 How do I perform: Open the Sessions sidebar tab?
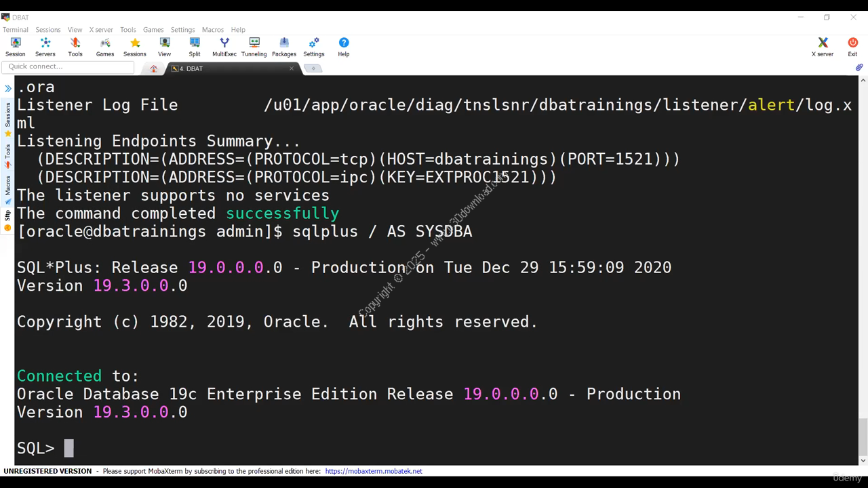[7, 119]
